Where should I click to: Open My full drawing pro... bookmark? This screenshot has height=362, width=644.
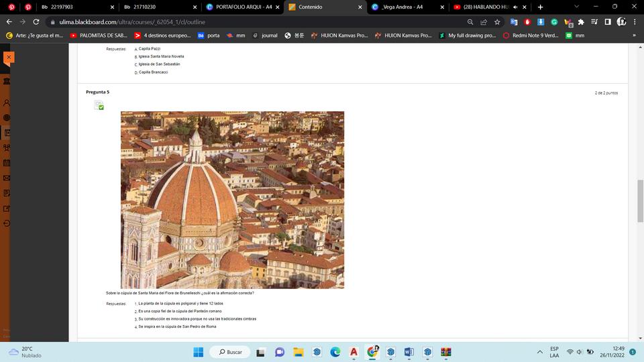(x=468, y=36)
